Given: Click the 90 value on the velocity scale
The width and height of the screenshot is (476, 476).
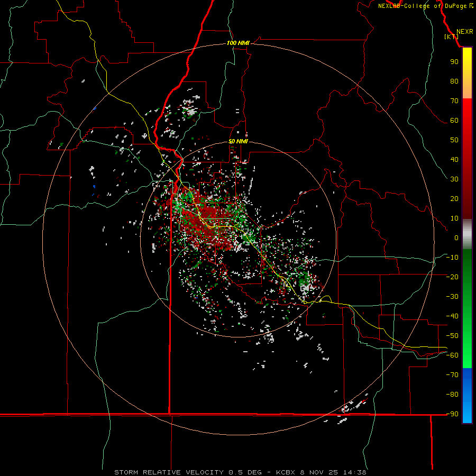Looking at the screenshot, I should (x=454, y=62).
